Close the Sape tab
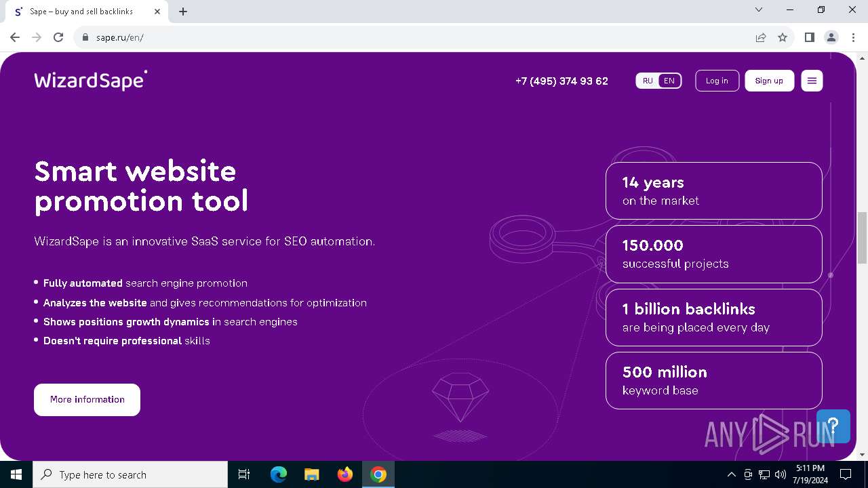This screenshot has width=868, height=488. (157, 12)
